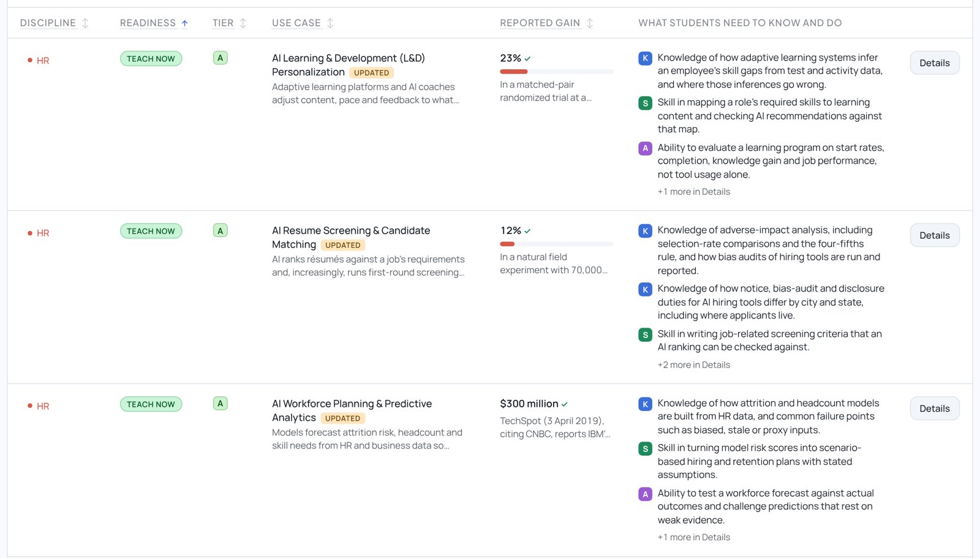Click the S badge for mapping role's skills
The width and height of the screenshot is (980, 558).
point(645,103)
